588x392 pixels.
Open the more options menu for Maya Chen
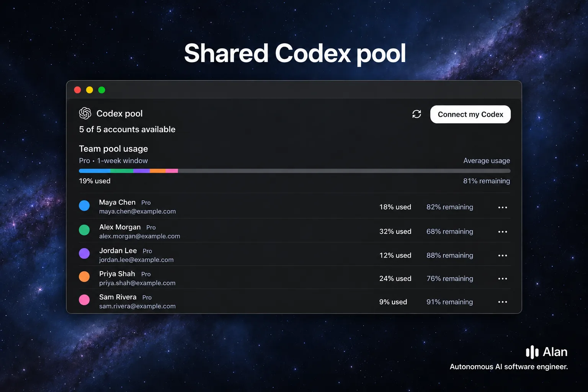point(503,207)
